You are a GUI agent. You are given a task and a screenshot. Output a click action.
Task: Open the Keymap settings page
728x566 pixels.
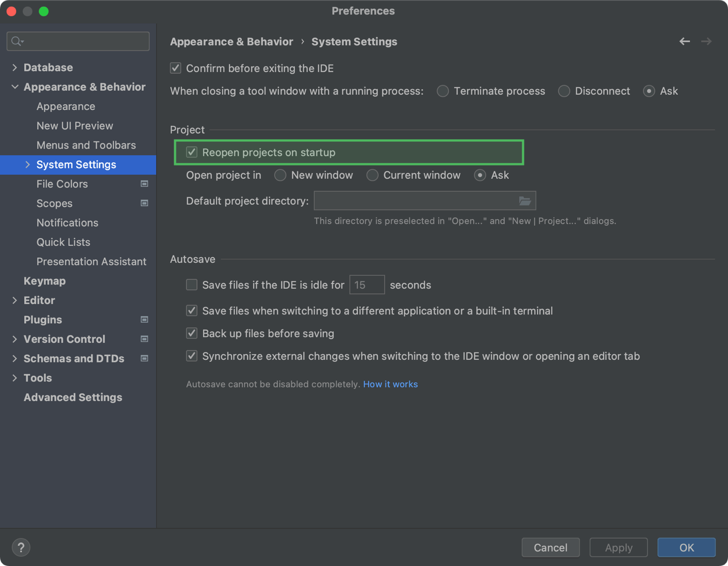(44, 281)
